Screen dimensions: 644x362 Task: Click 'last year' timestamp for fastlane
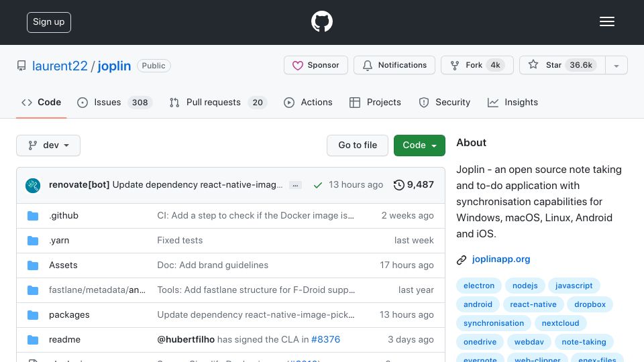tap(416, 290)
